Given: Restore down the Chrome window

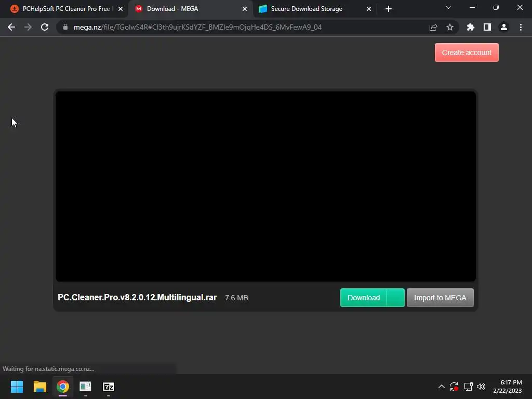Looking at the screenshot, I should pyautogui.click(x=496, y=7).
